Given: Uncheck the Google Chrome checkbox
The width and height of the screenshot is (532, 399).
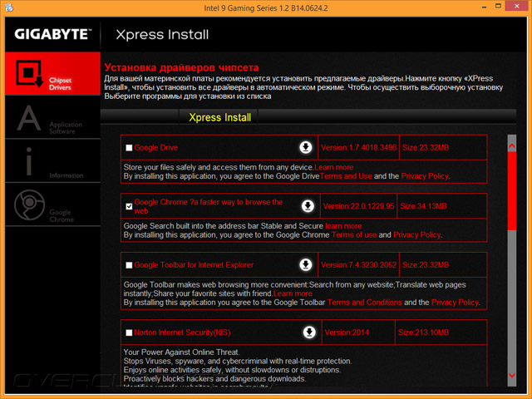Looking at the screenshot, I should tap(129, 206).
